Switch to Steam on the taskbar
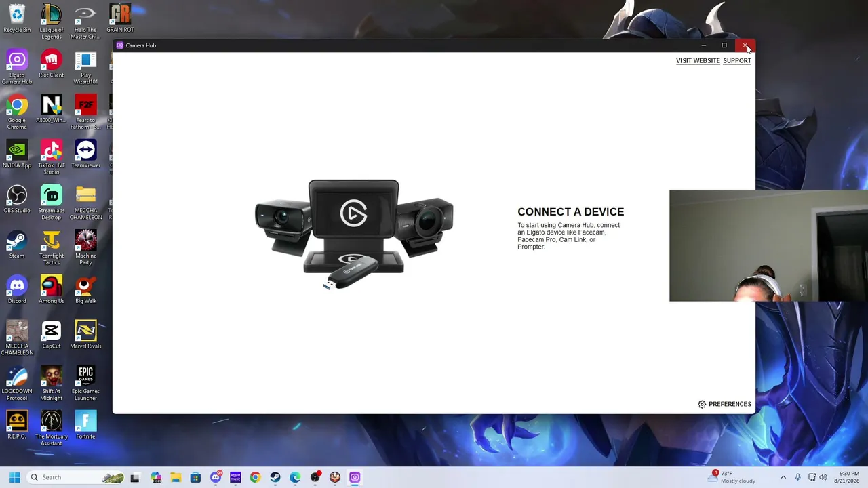 click(275, 477)
